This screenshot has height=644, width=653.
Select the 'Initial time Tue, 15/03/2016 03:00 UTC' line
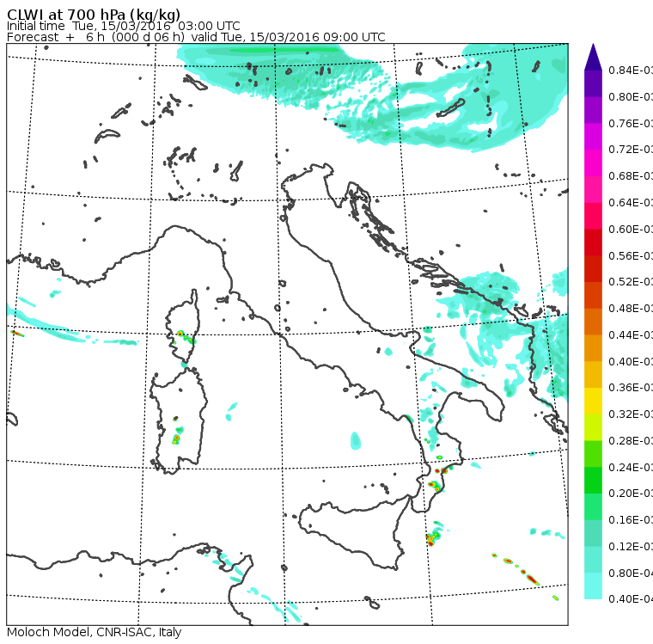(123, 26)
